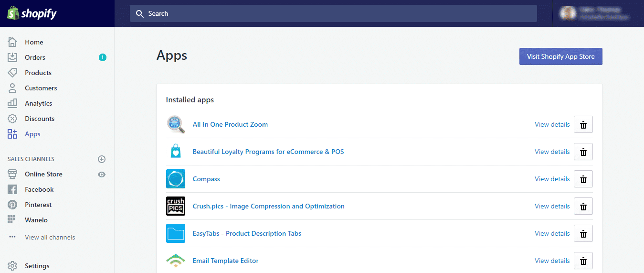Image resolution: width=644 pixels, height=273 pixels.
Task: Remove Crush.pics app using trash icon
Action: coord(583,206)
